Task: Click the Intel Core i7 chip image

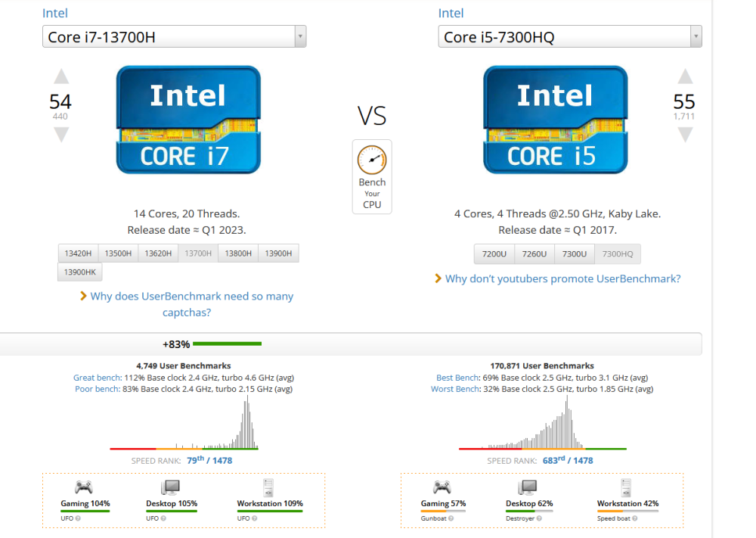Action: (188, 120)
